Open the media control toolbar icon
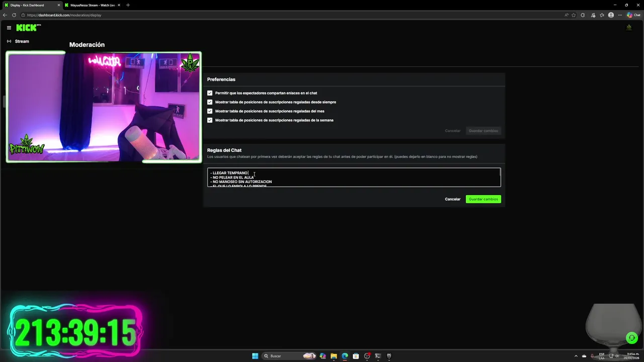Image resolution: width=644 pixels, height=362 pixels. pyautogui.click(x=594, y=15)
